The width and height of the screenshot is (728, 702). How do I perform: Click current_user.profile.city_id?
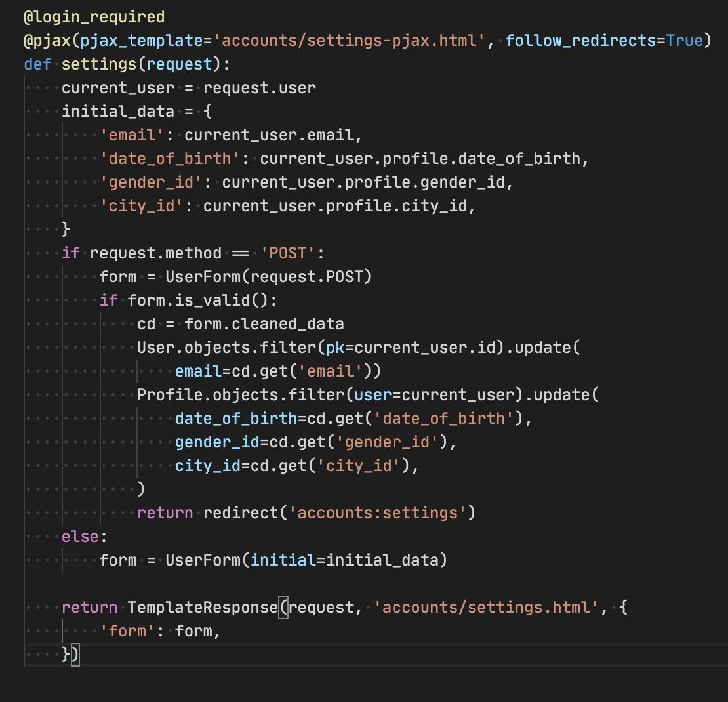[x=335, y=206]
